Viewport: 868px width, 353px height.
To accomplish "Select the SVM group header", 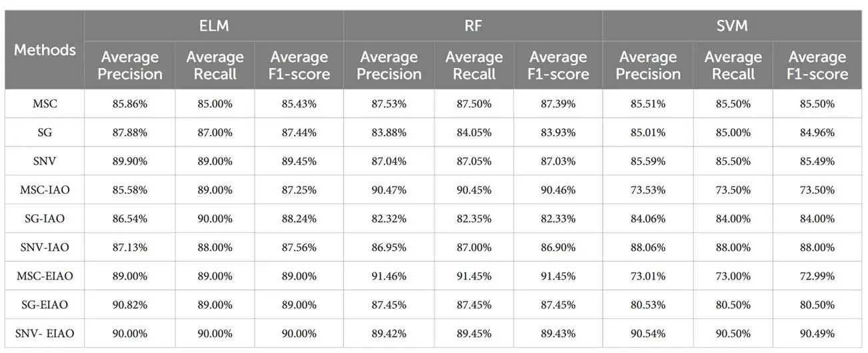I will point(732,26).
